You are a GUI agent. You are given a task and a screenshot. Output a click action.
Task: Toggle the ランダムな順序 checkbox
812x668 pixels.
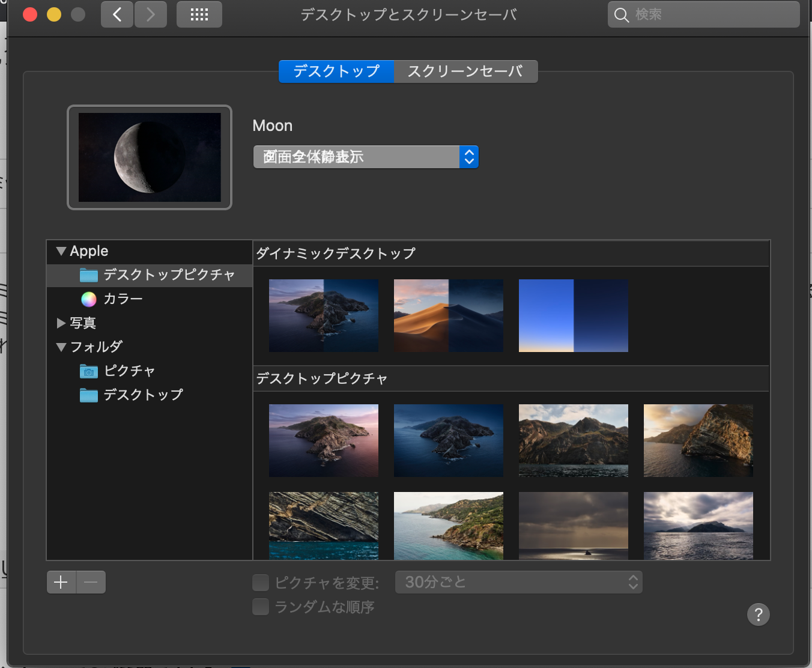click(261, 607)
